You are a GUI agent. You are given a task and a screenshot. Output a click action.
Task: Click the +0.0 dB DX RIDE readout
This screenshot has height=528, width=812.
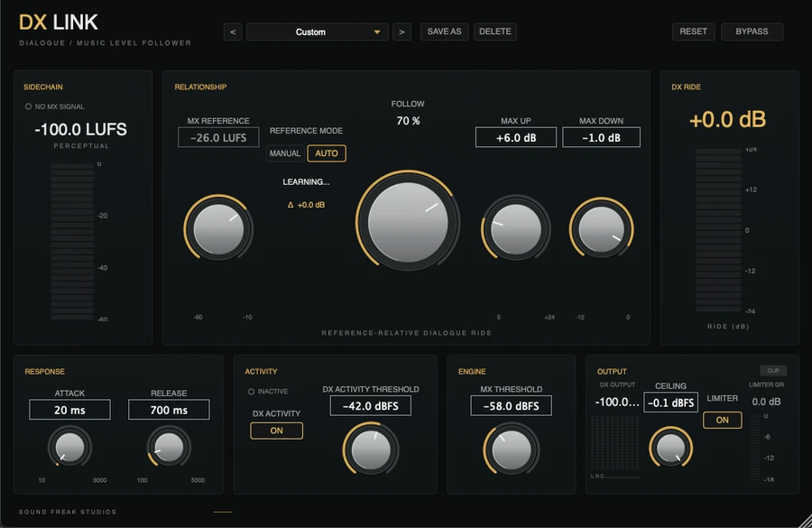(727, 120)
